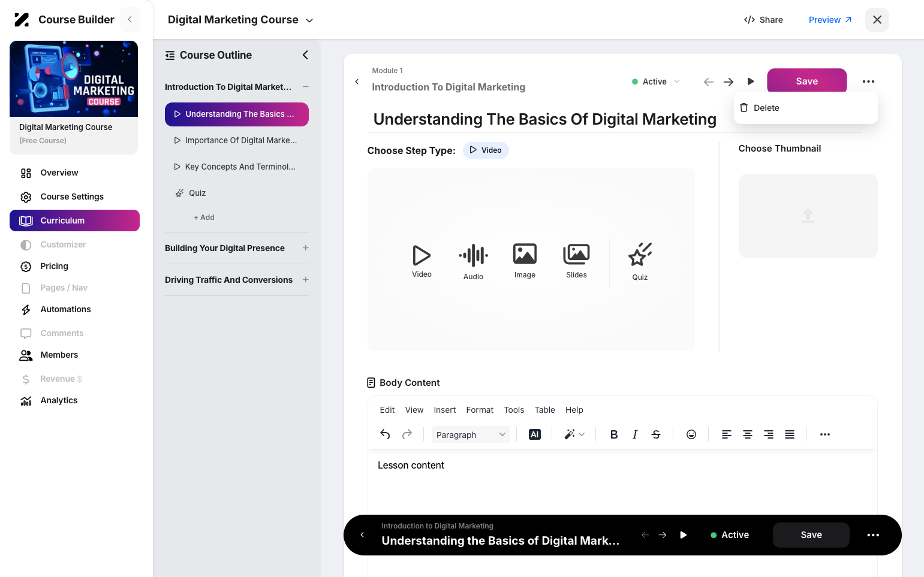This screenshot has height=577, width=924.
Task: Apply strikethrough formatting
Action: [656, 434]
